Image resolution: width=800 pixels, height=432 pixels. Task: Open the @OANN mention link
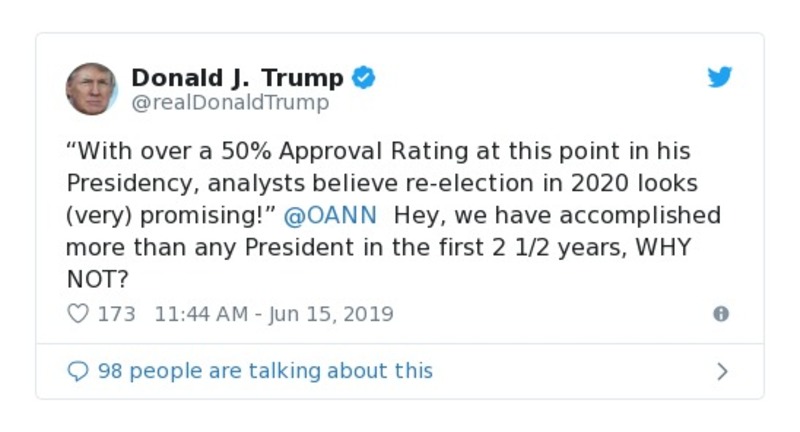(331, 215)
